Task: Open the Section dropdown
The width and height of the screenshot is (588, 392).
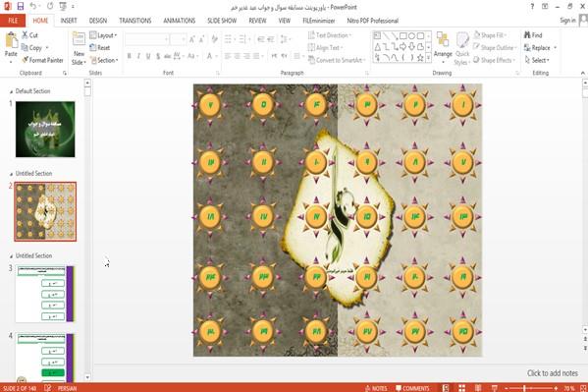Action: (104, 60)
